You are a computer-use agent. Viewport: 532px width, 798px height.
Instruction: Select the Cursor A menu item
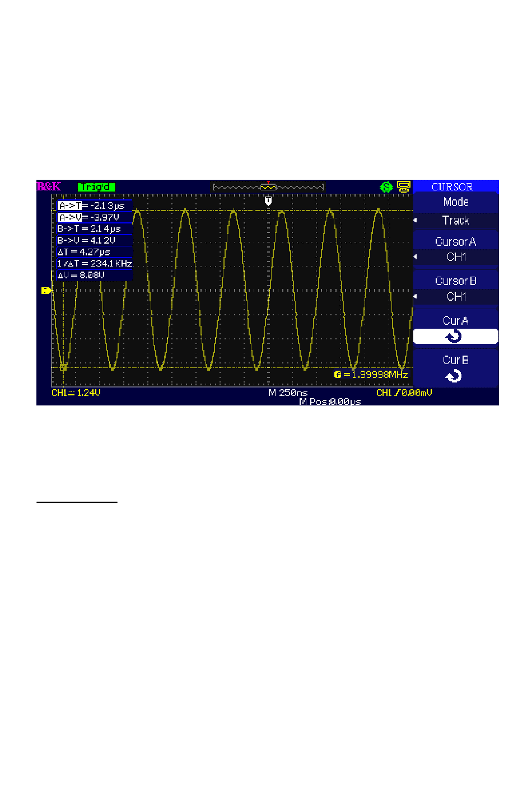click(456, 242)
